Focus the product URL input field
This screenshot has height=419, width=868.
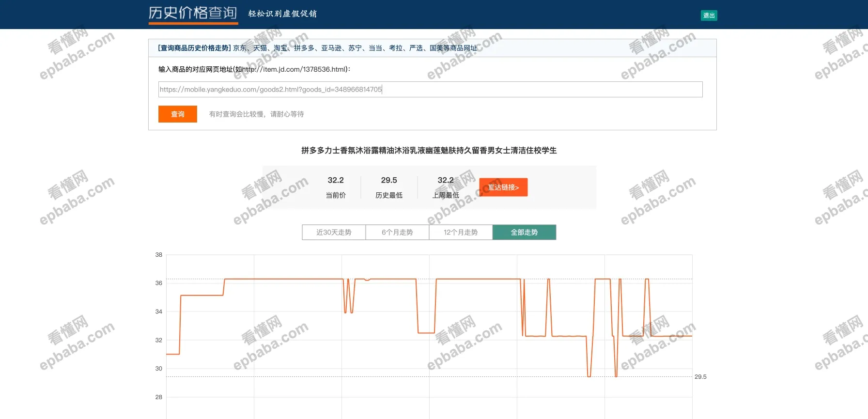coord(430,89)
